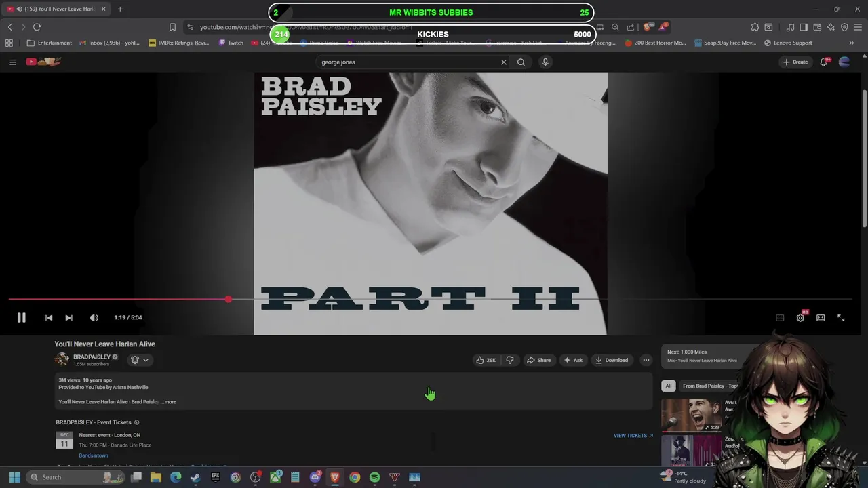Toggle closed captions in player
The width and height of the screenshot is (868, 488).
pos(780,317)
